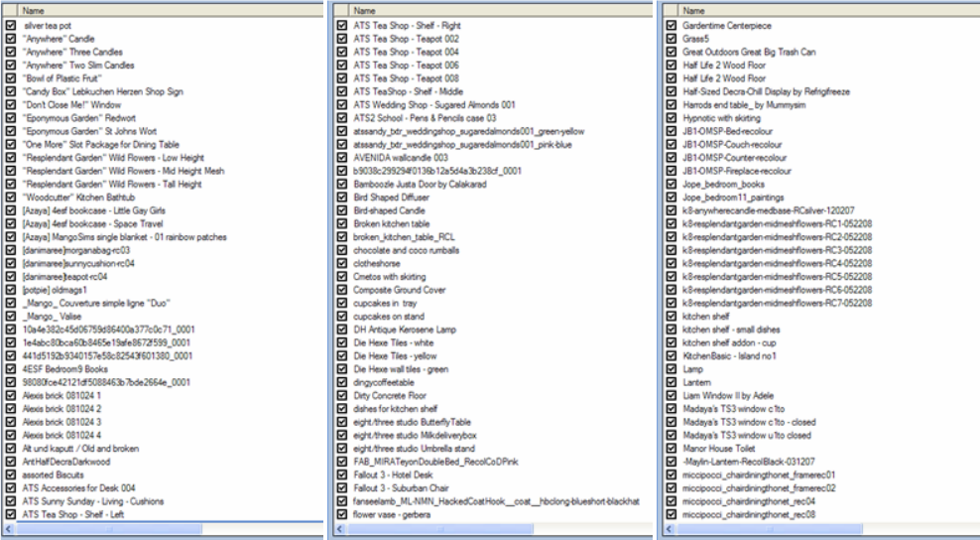Select _Mango_ Valise row

point(52,316)
